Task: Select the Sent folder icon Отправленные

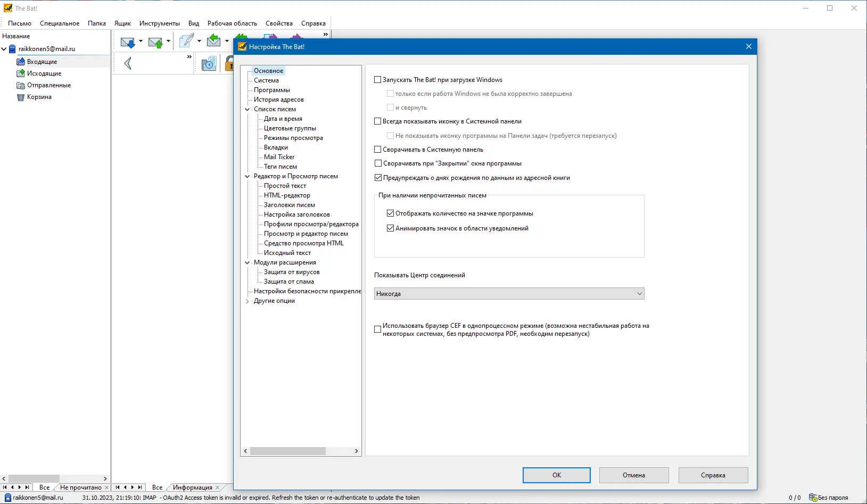Action: coord(21,85)
